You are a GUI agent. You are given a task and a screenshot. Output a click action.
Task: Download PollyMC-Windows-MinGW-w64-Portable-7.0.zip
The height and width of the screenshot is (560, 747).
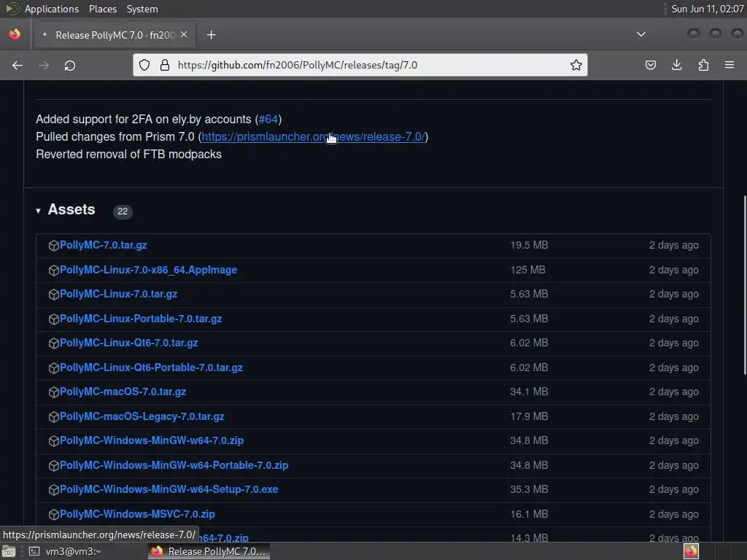coord(174,465)
